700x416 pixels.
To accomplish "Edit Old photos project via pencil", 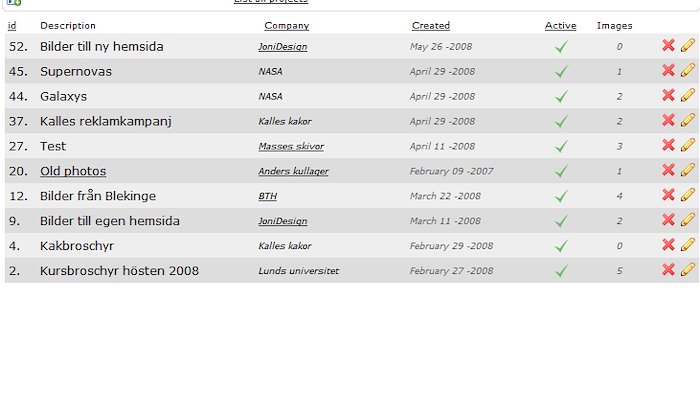I will [688, 170].
